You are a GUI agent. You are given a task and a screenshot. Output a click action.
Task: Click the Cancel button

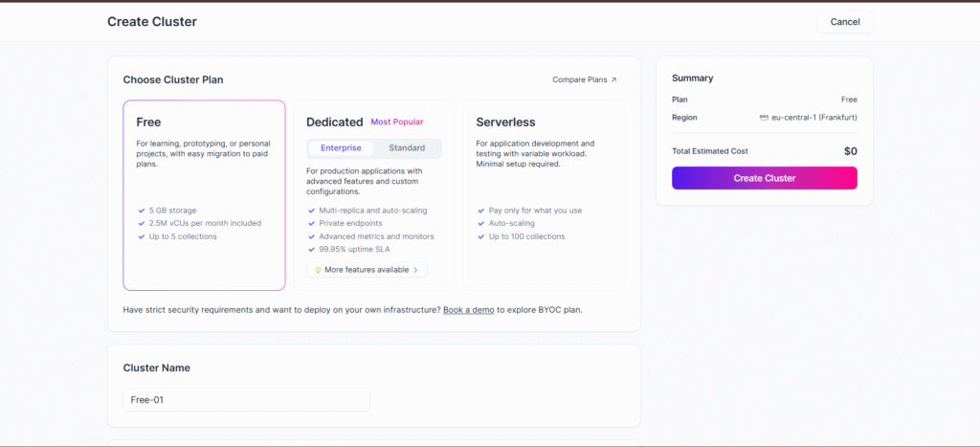coord(844,22)
